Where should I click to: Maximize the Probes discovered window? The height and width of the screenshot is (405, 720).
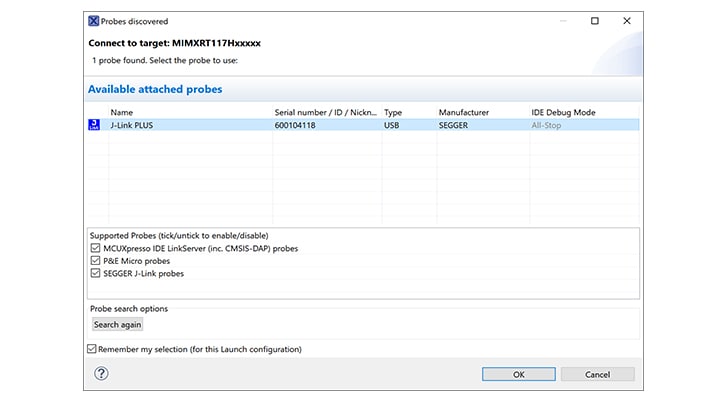pyautogui.click(x=595, y=21)
